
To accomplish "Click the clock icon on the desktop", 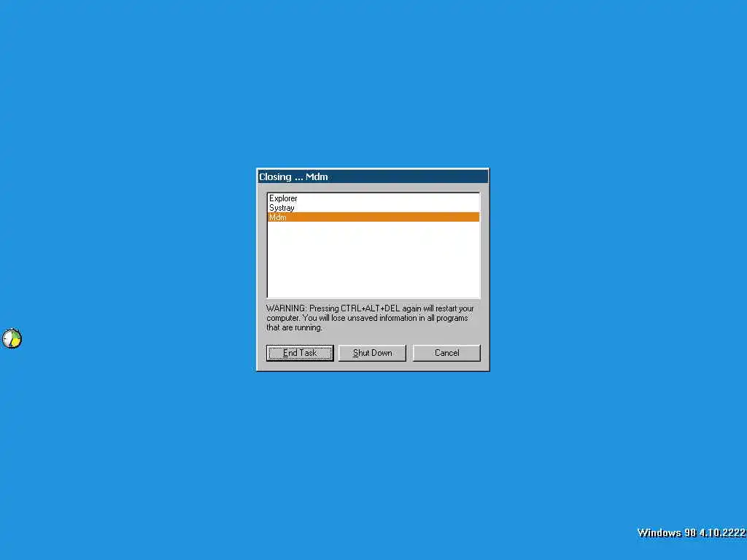I will pyautogui.click(x=12, y=338).
